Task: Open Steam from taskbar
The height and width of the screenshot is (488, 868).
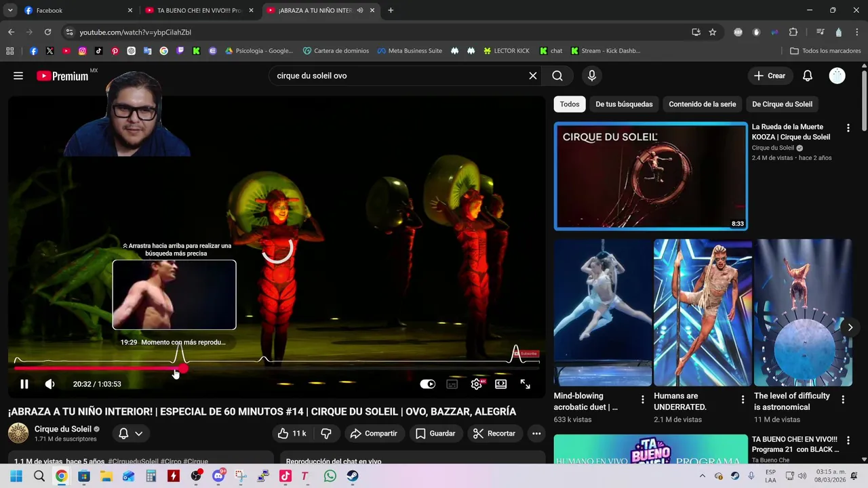Action: (x=353, y=476)
